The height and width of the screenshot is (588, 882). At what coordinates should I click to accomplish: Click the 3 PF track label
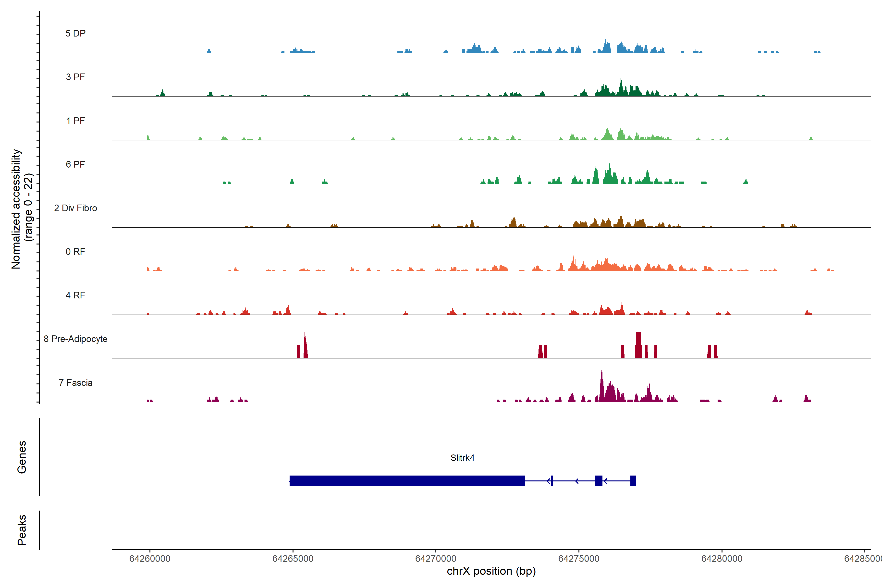pos(75,77)
